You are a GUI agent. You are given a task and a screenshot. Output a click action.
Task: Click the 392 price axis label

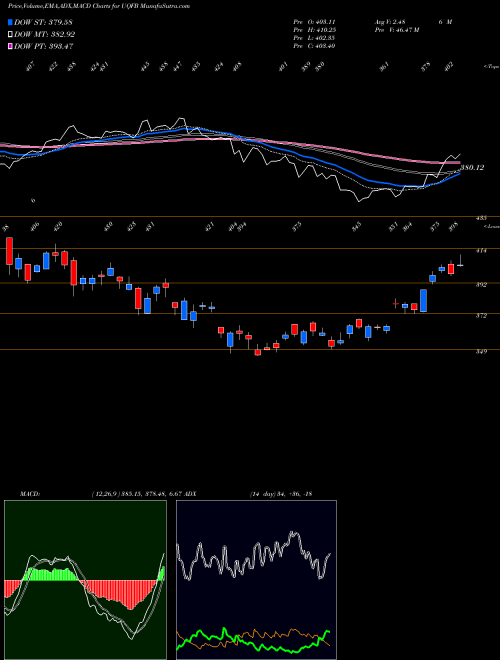(481, 285)
